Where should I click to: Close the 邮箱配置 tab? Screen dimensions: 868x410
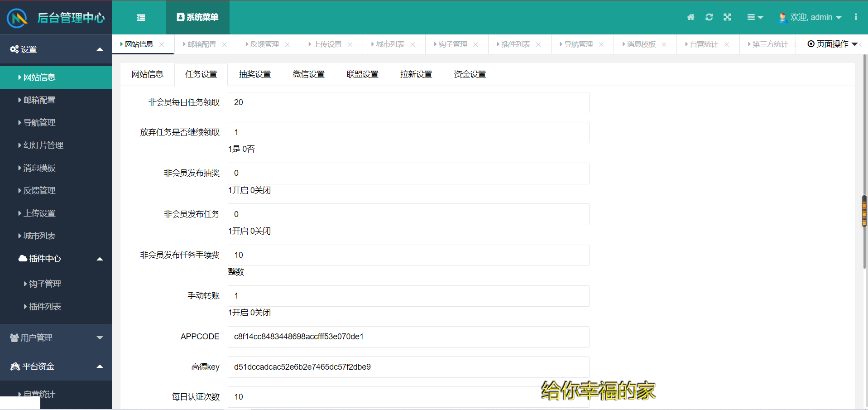click(x=225, y=44)
